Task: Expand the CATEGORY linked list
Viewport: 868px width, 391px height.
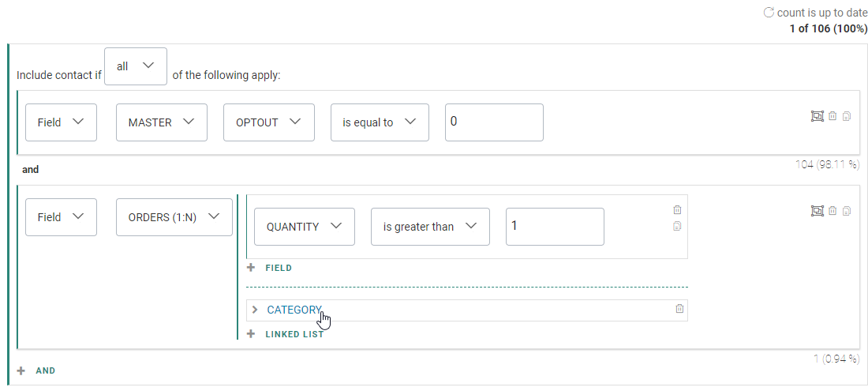Action: click(255, 310)
